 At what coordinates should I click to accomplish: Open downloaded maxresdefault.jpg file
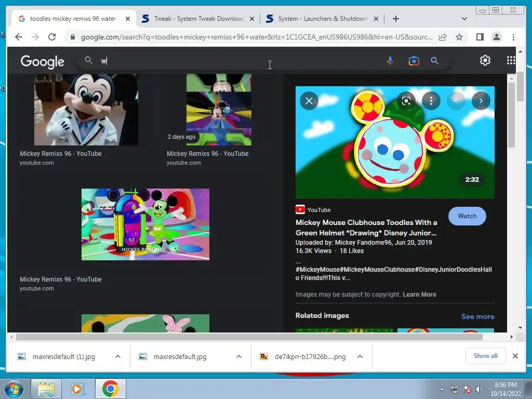point(180,356)
